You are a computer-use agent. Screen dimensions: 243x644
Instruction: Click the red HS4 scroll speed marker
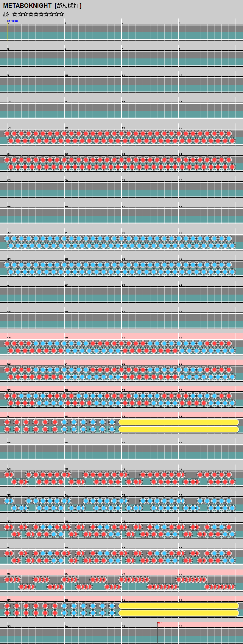tap(160, 623)
